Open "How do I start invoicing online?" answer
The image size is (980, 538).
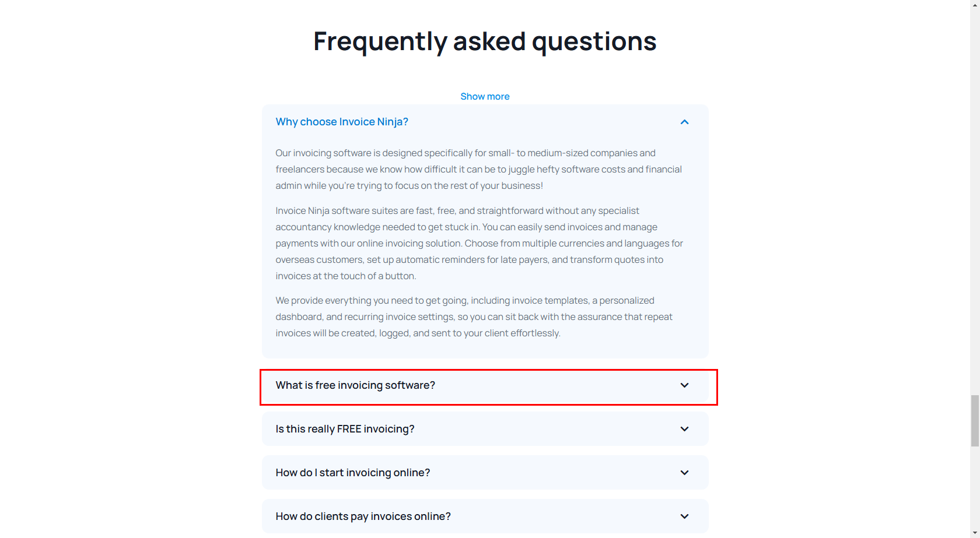tap(352, 473)
